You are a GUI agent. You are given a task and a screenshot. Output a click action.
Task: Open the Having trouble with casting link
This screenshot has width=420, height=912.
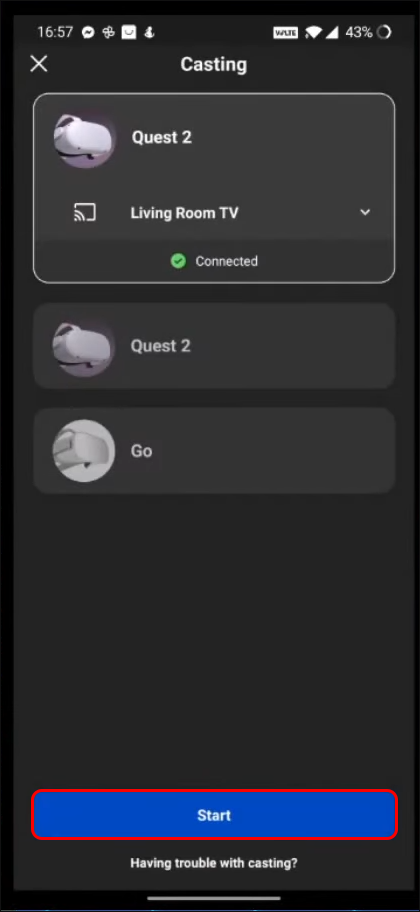[x=214, y=863]
